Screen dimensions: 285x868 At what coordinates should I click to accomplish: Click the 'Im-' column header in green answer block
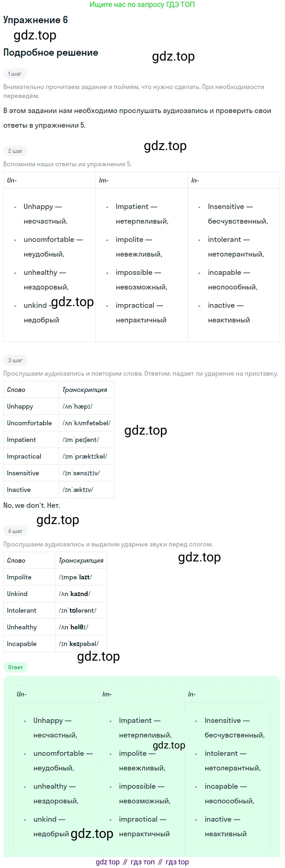click(x=107, y=694)
